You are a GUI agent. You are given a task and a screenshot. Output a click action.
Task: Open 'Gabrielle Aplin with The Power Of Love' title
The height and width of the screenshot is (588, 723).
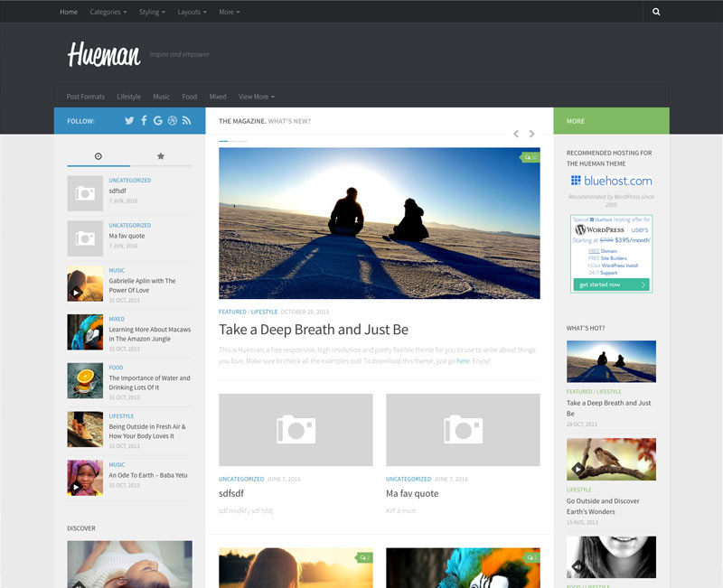point(142,285)
